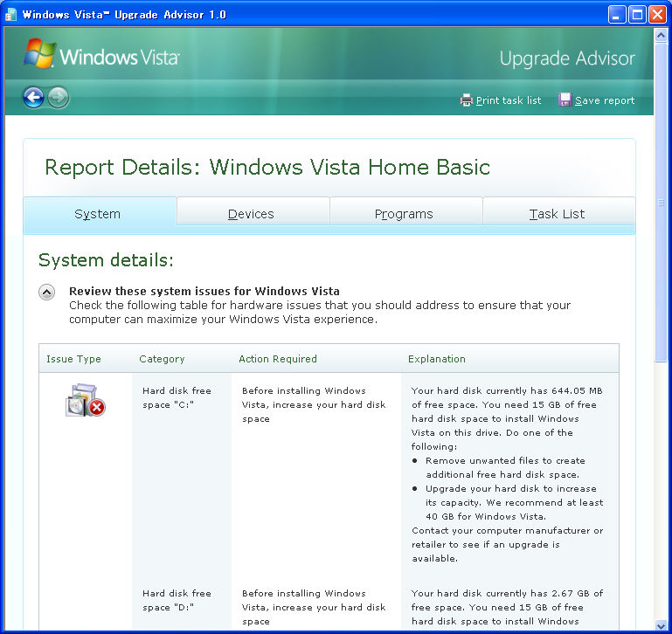This screenshot has height=634, width=672.
Task: Select the Hard disk free space "C:" cell
Action: coord(177,397)
